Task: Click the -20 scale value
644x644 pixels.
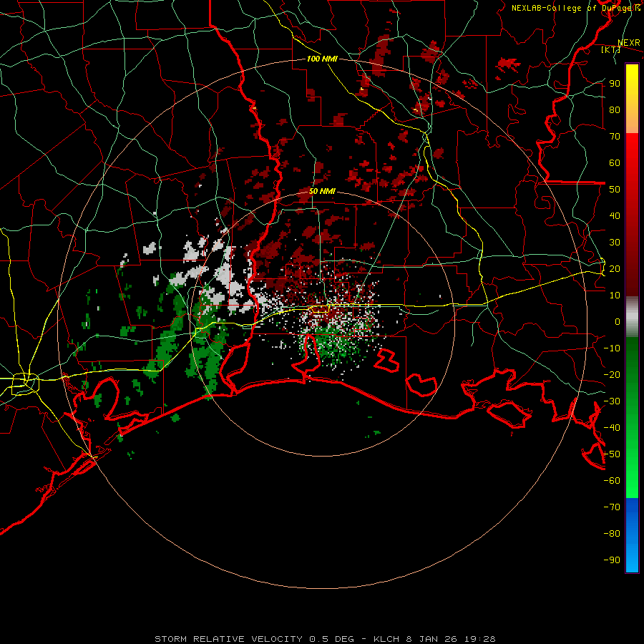Action: (612, 375)
